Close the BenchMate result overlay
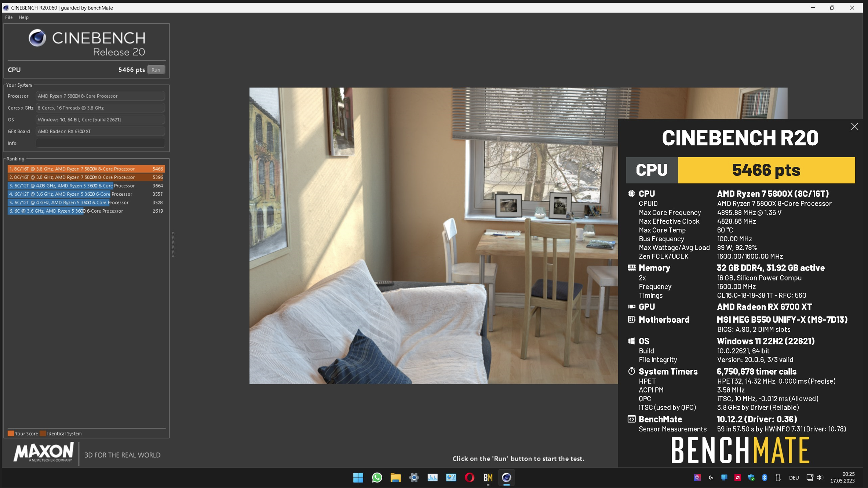This screenshot has height=488, width=868. click(x=854, y=127)
